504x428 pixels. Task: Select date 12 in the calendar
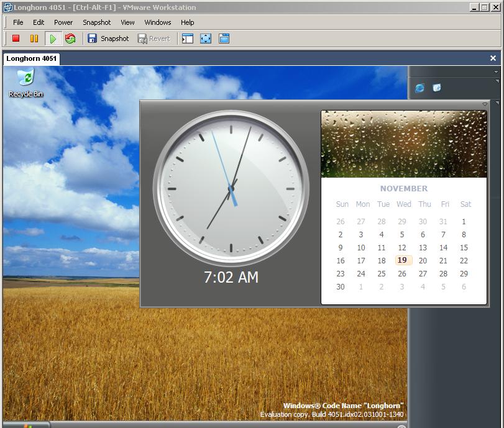tap(402, 247)
